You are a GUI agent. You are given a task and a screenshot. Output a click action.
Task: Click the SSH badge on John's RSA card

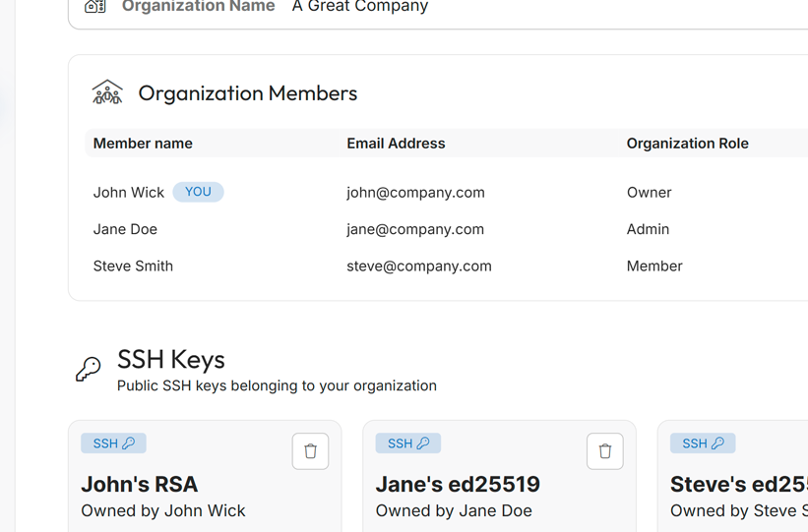(x=113, y=443)
